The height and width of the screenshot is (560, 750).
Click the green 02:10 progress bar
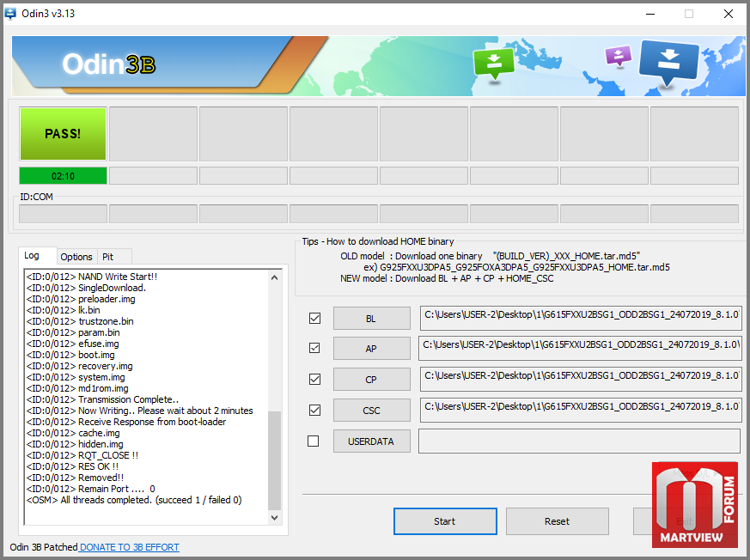point(63,176)
